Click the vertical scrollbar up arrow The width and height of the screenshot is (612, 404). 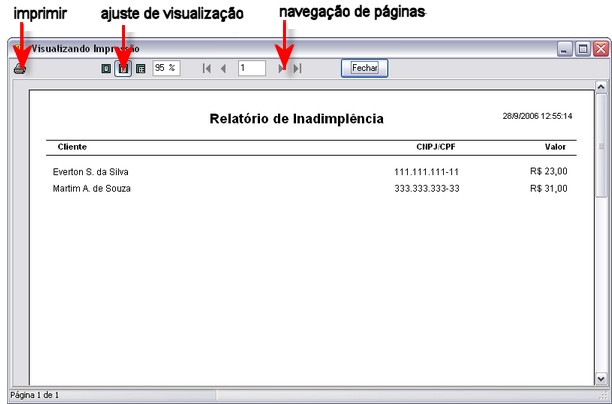(x=601, y=88)
